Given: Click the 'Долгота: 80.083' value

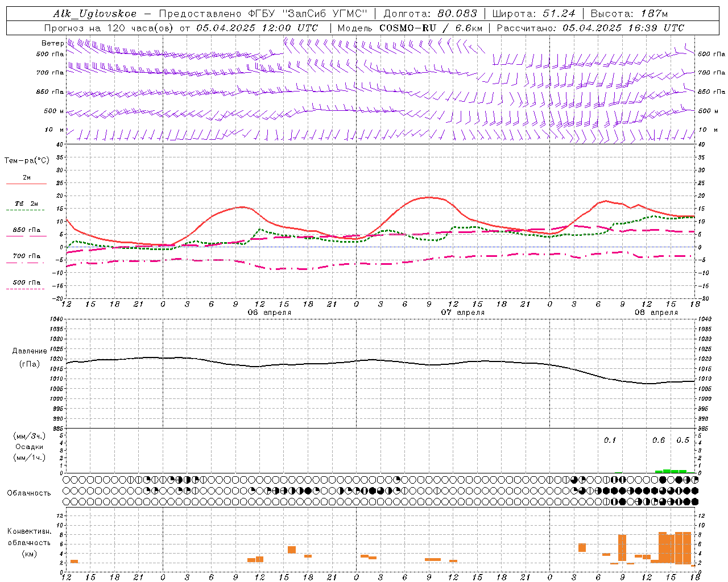Looking at the screenshot, I should 430,14.
